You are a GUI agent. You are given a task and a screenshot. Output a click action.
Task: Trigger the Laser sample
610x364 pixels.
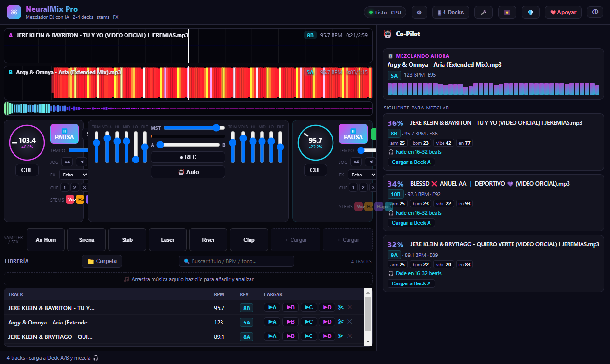point(168,240)
